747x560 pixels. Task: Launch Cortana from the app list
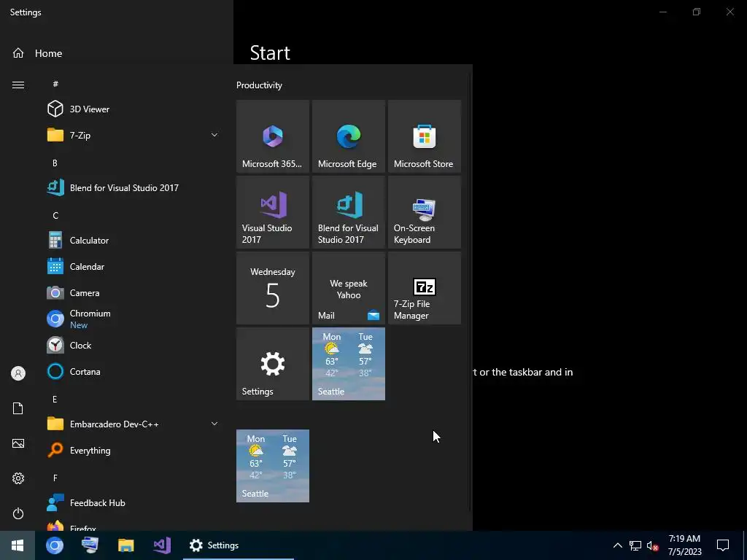click(133, 371)
